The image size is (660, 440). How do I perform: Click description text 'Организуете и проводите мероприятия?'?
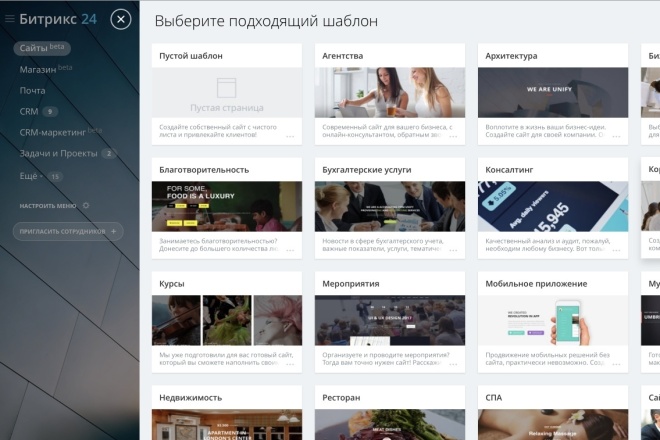(x=386, y=355)
